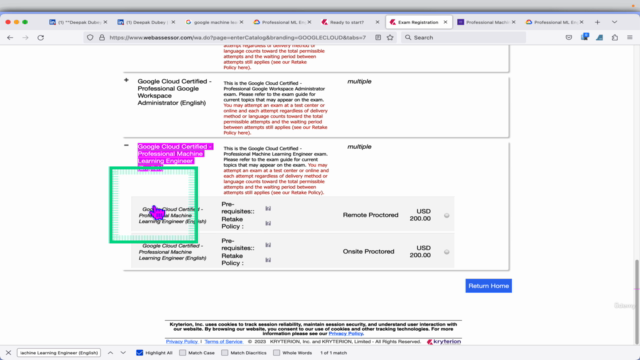Click the Remote Proctored label
Image resolution: width=640 pixels, height=360 pixels.
tap(370, 215)
